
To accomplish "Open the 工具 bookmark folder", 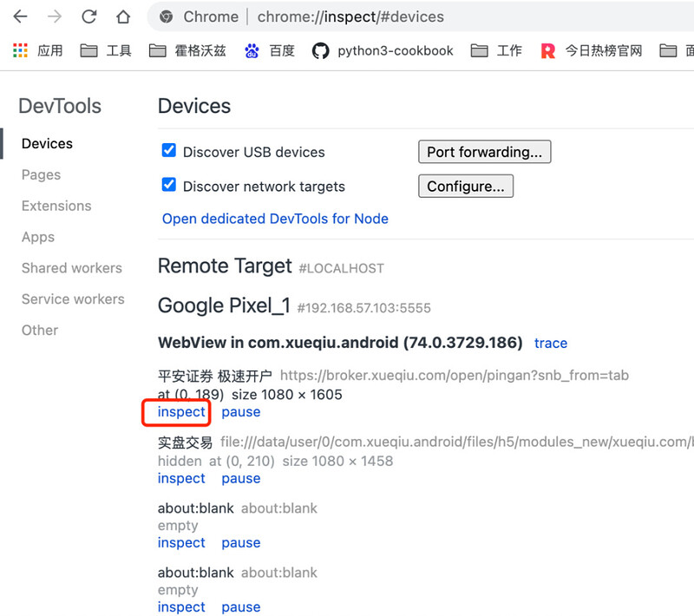I will tap(106, 51).
